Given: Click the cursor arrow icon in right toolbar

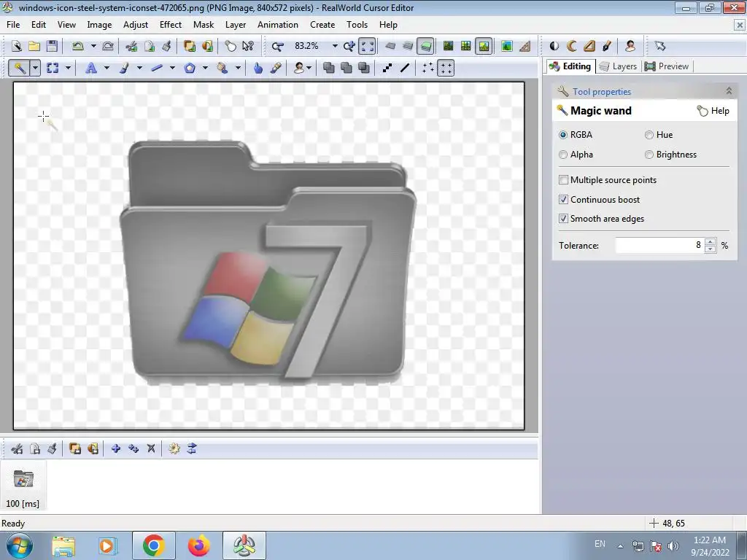Looking at the screenshot, I should pos(659,46).
